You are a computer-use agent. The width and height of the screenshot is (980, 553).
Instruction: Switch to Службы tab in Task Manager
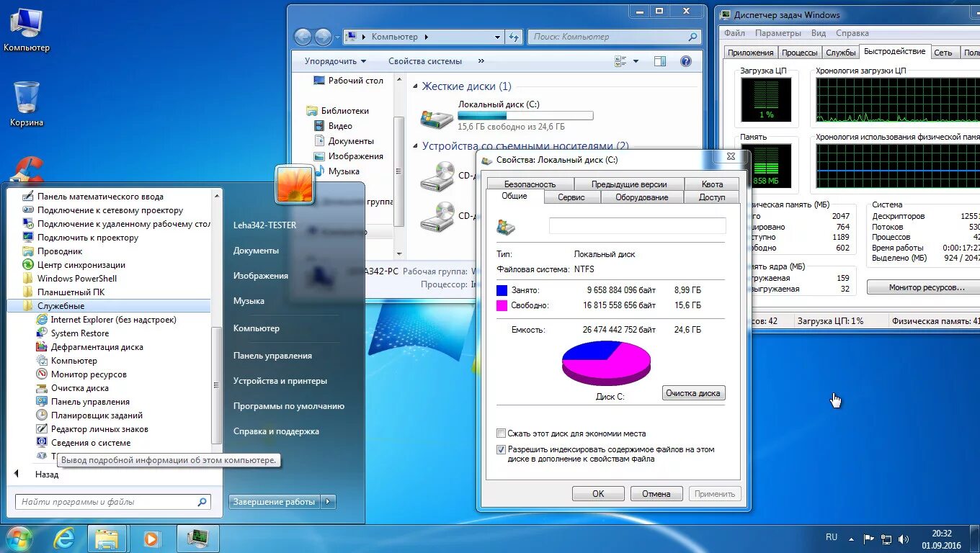[x=841, y=53]
